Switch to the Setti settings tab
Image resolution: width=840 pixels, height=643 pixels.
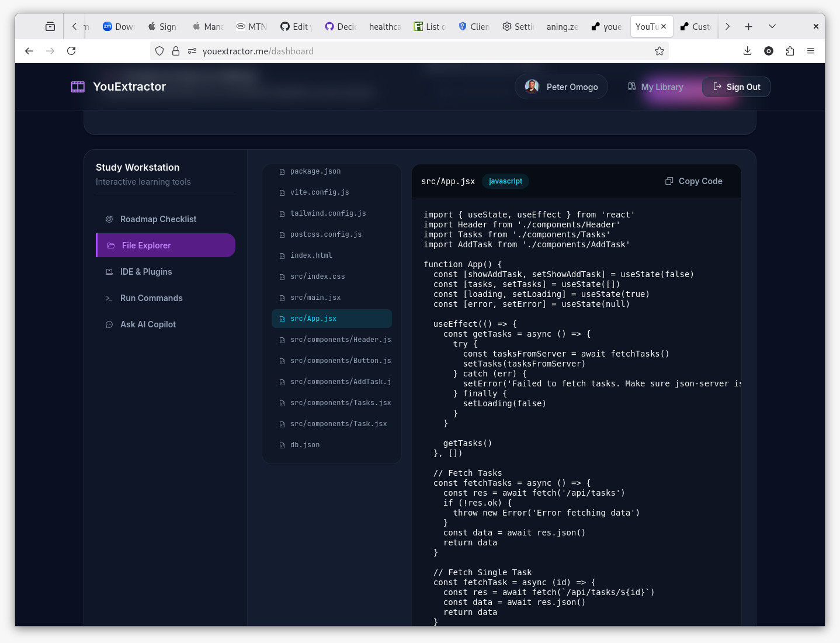coord(519,26)
